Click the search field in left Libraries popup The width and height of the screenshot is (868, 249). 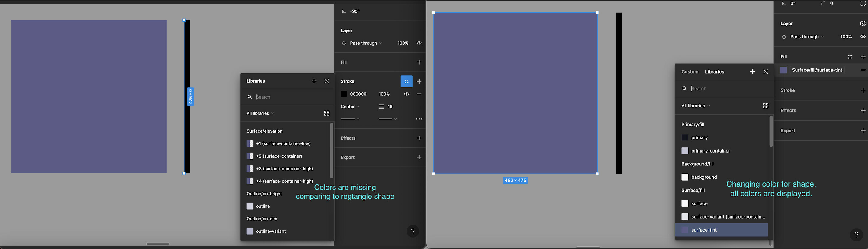click(288, 97)
